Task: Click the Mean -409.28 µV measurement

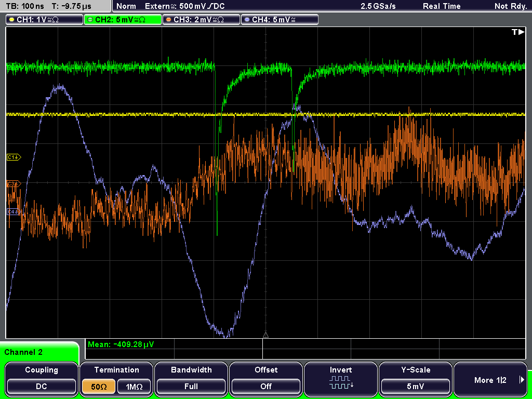Action: pos(121,344)
